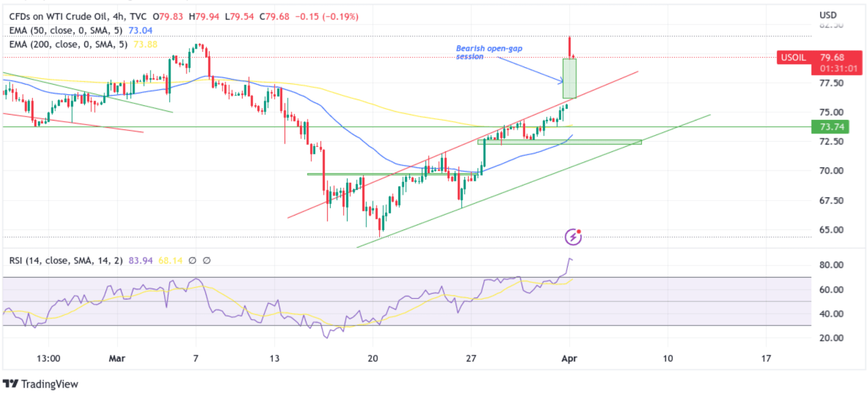This screenshot has height=402, width=868.
Task: Click the low price L79.54
Action: [239, 17]
